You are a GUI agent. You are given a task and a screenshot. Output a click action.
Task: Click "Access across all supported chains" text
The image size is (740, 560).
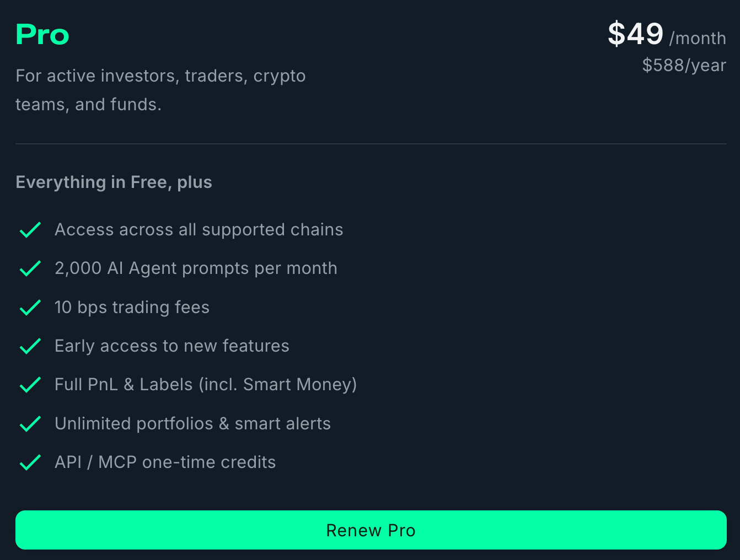click(199, 229)
